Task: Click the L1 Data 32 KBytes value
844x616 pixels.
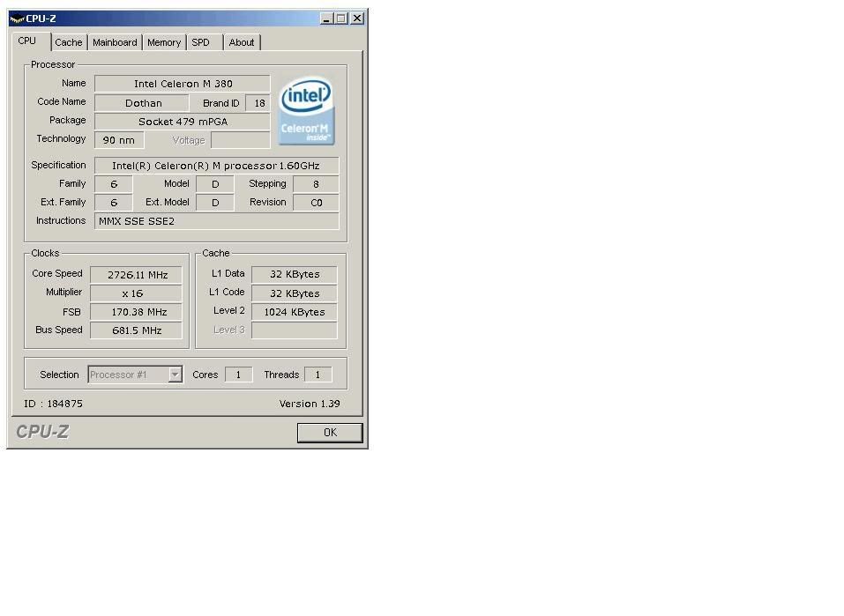Action: coord(295,274)
